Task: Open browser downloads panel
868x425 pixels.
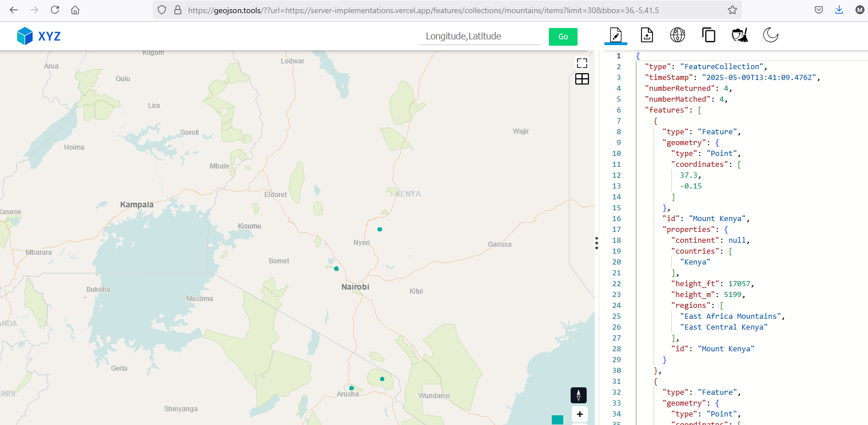Action: [x=838, y=10]
